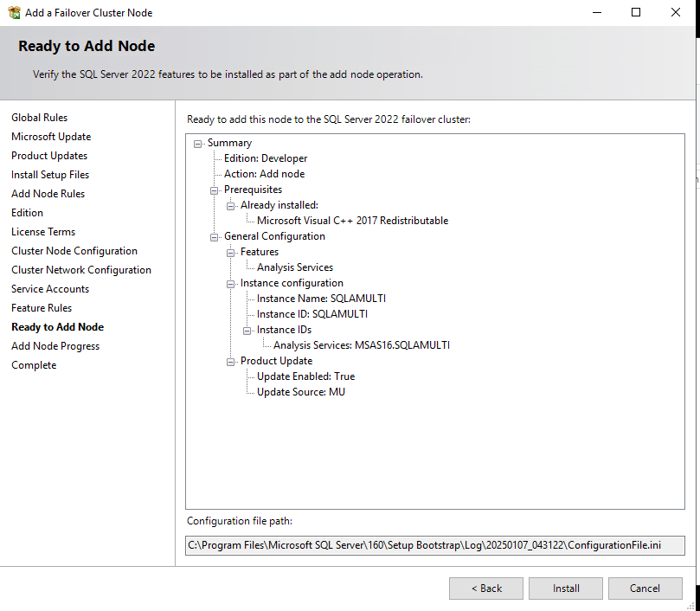Close the Add a Failover Cluster Node window
700x611 pixels.
pyautogui.click(x=676, y=12)
